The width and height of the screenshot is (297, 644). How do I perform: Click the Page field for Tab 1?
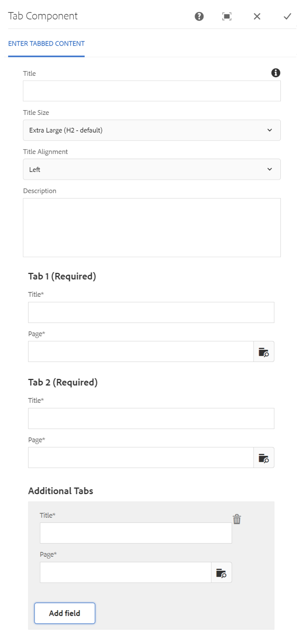pos(140,351)
